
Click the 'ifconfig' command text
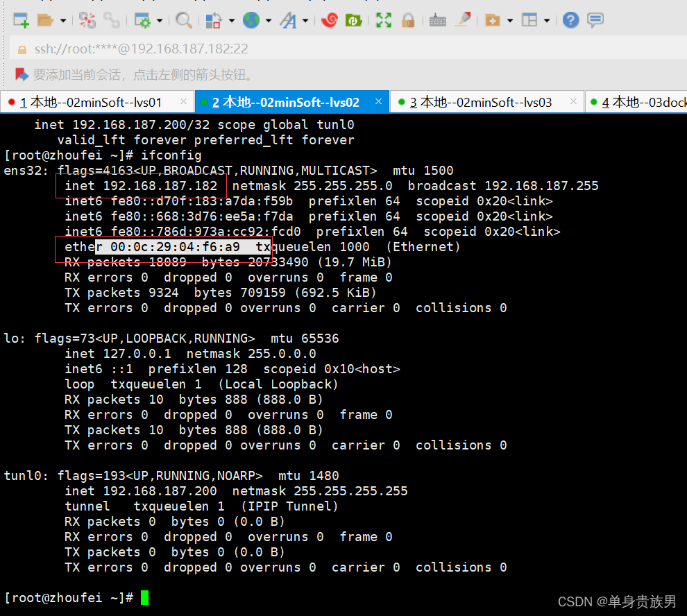(171, 155)
